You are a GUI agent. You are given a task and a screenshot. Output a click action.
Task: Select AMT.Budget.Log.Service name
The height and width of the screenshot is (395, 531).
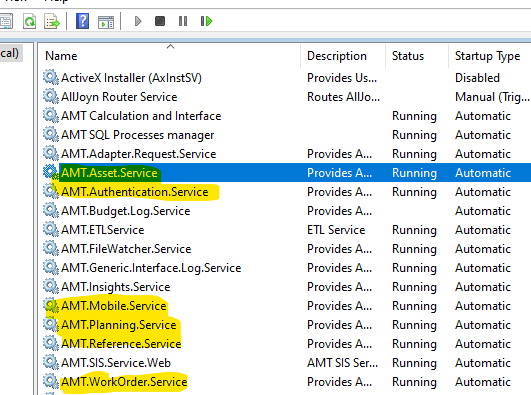[x=126, y=211]
